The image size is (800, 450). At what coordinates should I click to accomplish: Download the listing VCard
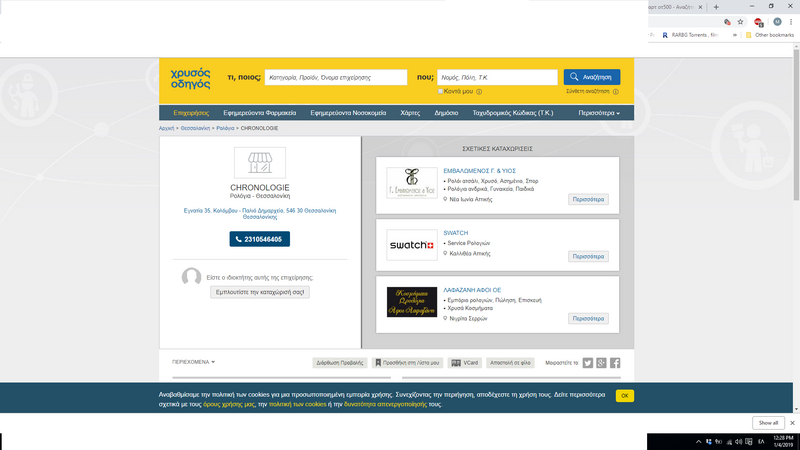(465, 363)
